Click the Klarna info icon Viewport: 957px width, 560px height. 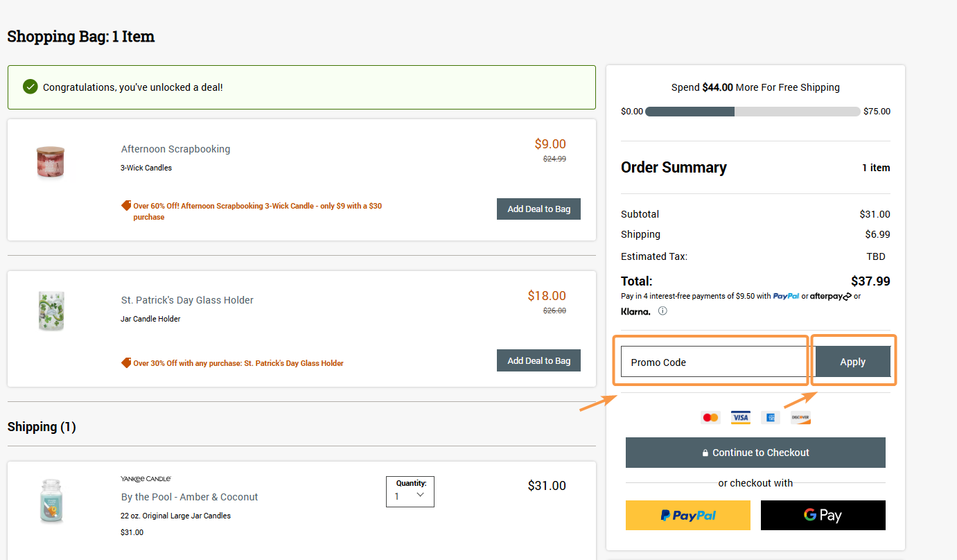[x=662, y=311]
